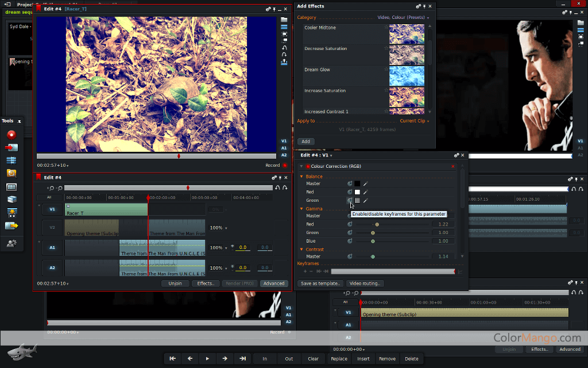Screen dimensions: 588x368
Task: Mark In point in bottom toolbar
Action: [265, 359]
